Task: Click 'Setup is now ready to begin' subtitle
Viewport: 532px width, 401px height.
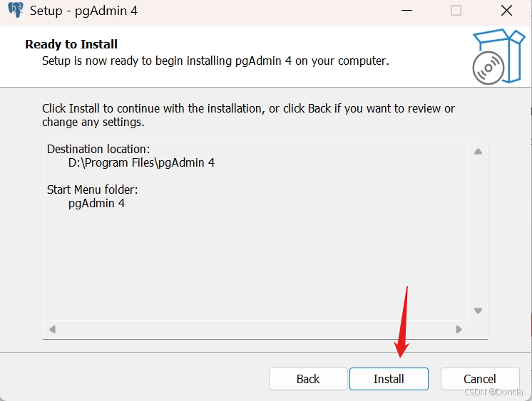Action: tap(215, 61)
